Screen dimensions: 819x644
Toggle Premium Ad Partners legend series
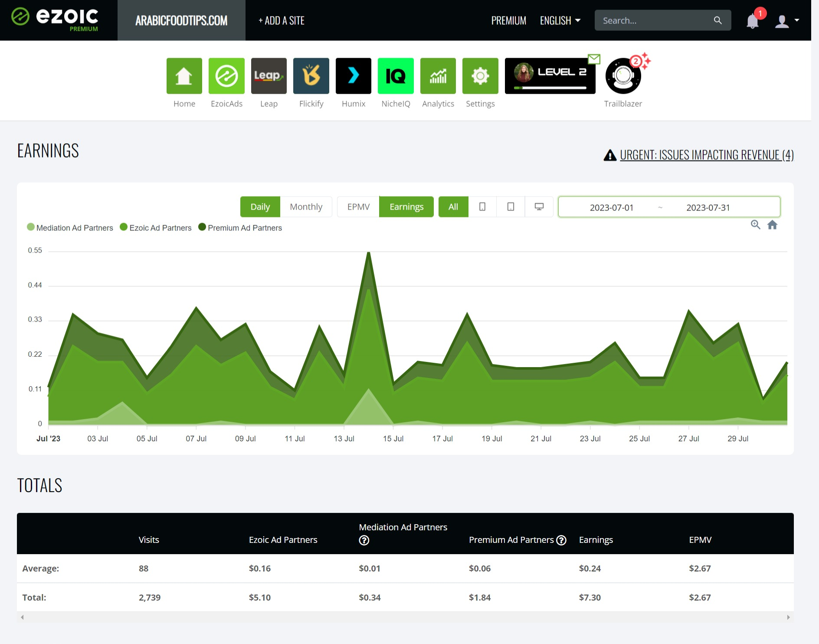(240, 228)
